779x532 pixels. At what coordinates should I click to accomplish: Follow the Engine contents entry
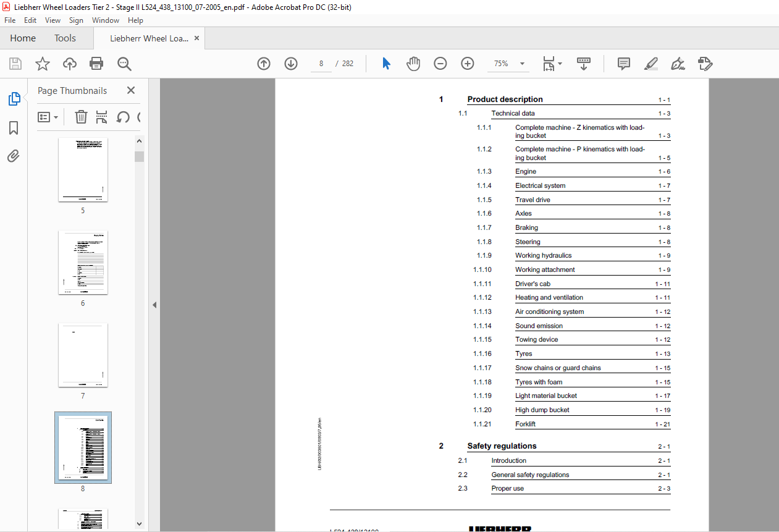point(526,172)
